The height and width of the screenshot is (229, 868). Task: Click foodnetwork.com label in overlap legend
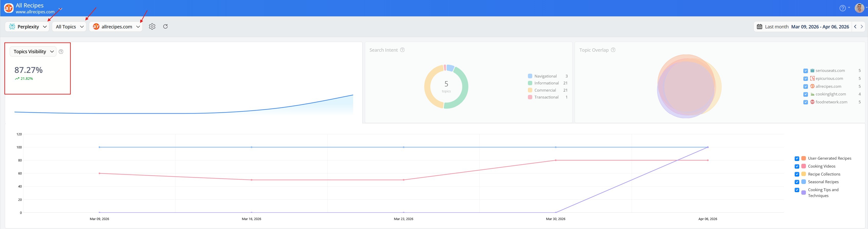click(x=832, y=102)
